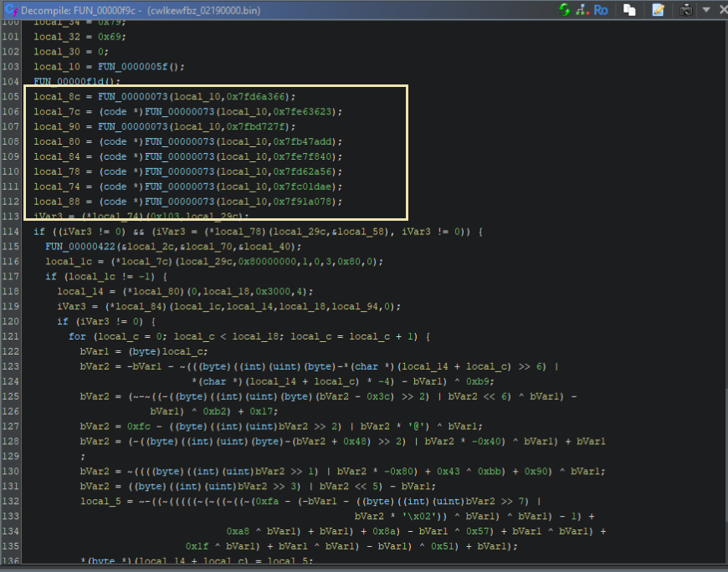Screen dimensions: 728x572
Task: Select local_14 assignment on line 118
Action: (80, 291)
